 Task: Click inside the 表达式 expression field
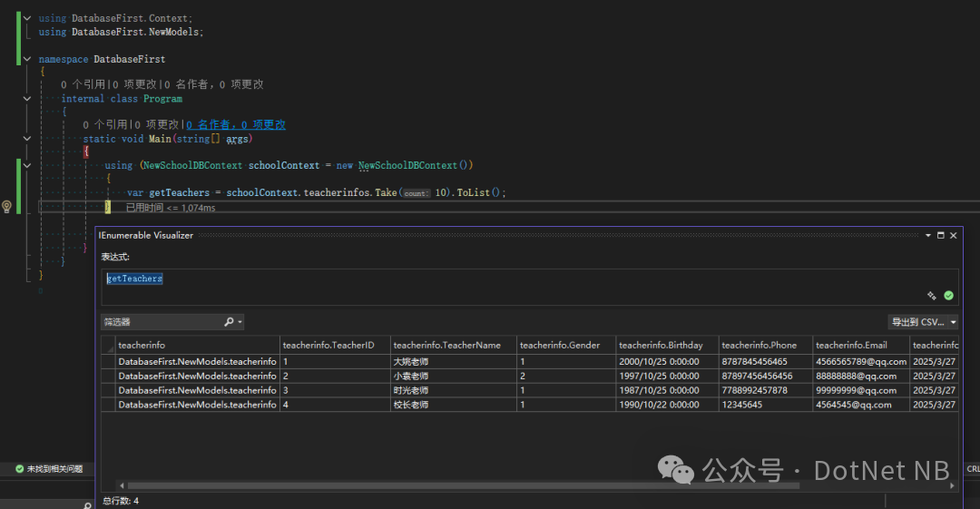[529, 287]
